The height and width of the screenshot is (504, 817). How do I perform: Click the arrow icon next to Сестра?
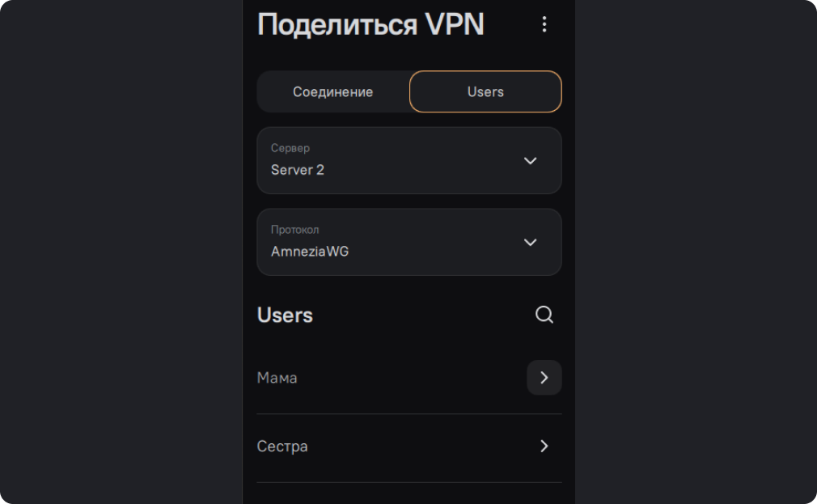544,446
